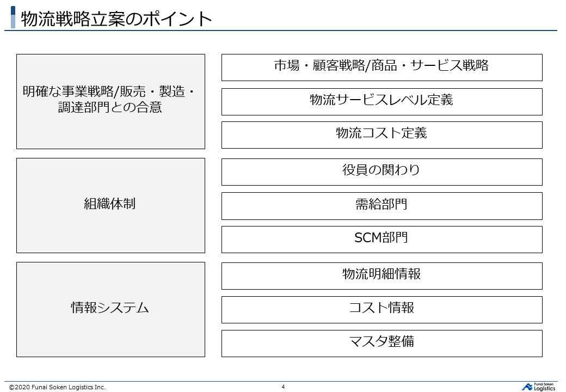Click the 組織体制 category box

click(110, 205)
